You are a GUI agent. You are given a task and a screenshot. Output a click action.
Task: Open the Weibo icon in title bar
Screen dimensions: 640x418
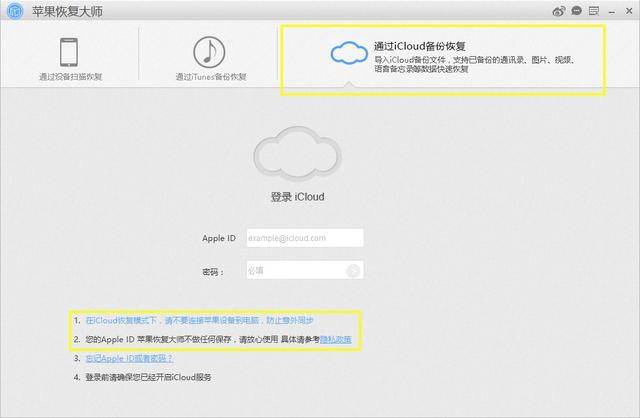click(559, 11)
